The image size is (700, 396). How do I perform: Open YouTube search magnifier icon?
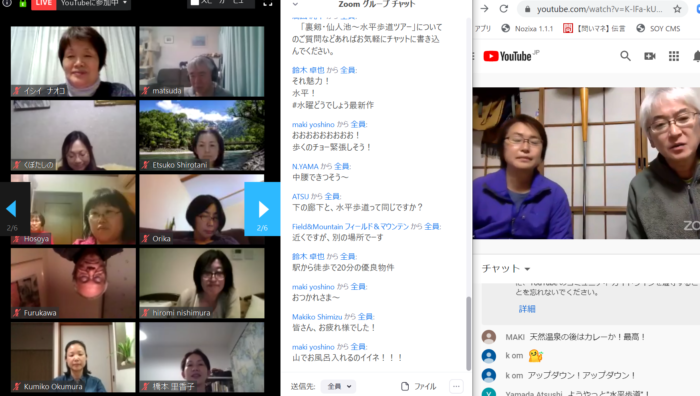tap(625, 56)
